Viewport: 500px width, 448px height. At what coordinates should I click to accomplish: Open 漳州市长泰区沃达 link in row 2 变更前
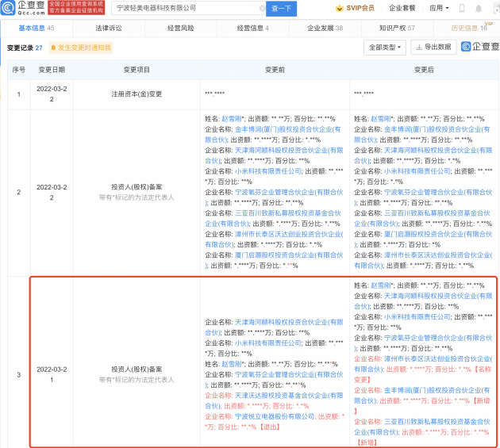pyautogui.click(x=274, y=239)
